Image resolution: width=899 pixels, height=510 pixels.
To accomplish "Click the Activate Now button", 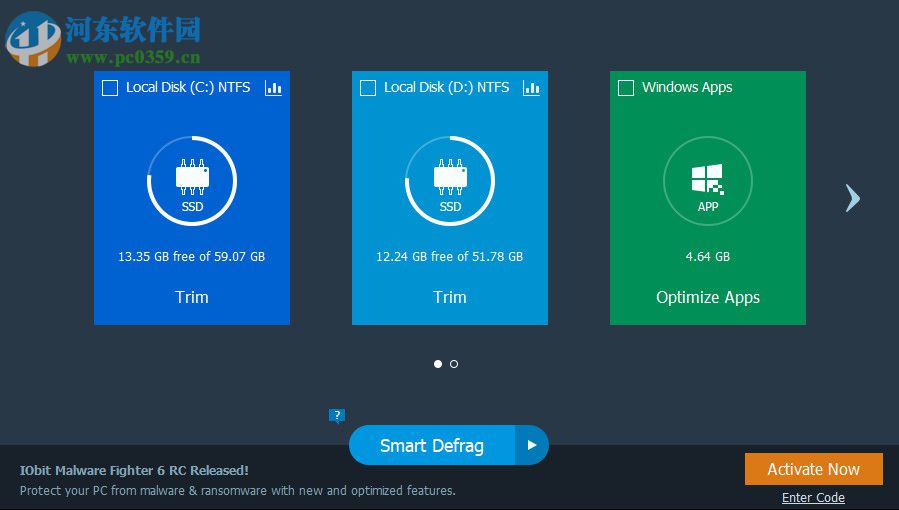I will (x=814, y=469).
